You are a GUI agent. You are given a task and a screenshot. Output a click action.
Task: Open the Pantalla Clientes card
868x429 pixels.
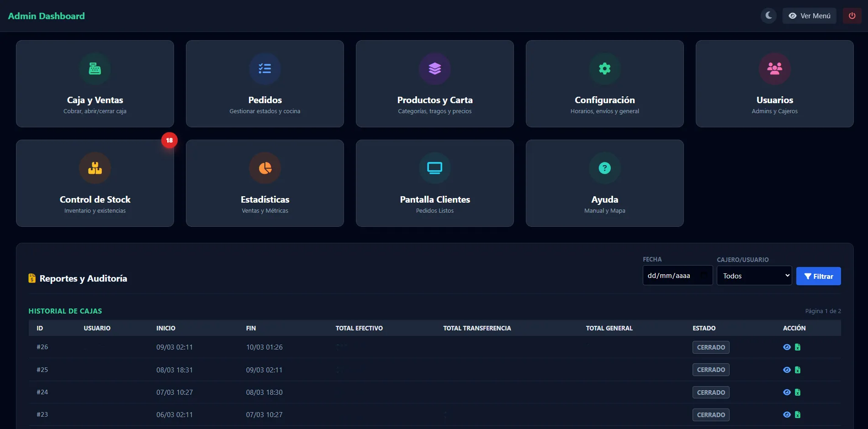coord(434,183)
